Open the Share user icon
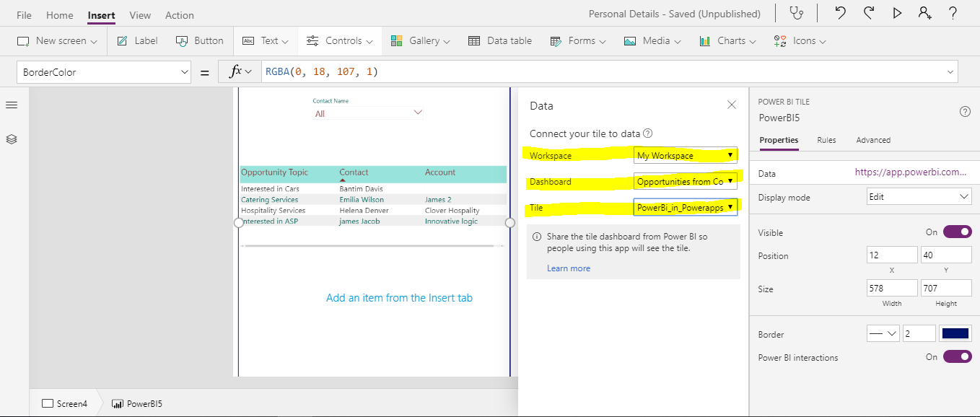Viewport: 980px width, 417px height. pyautogui.click(x=924, y=13)
